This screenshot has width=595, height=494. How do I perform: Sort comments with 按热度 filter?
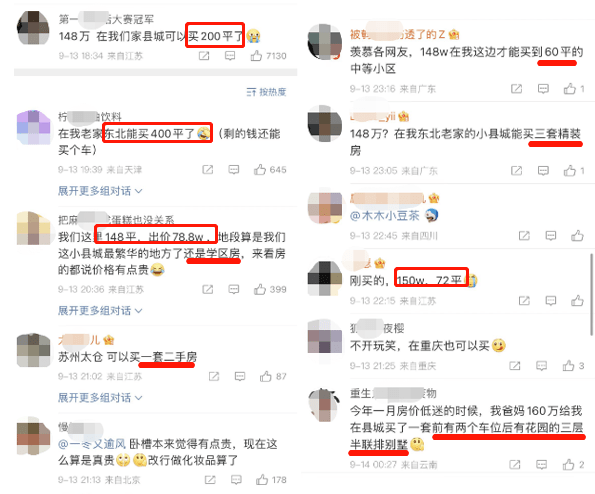pyautogui.click(x=266, y=92)
